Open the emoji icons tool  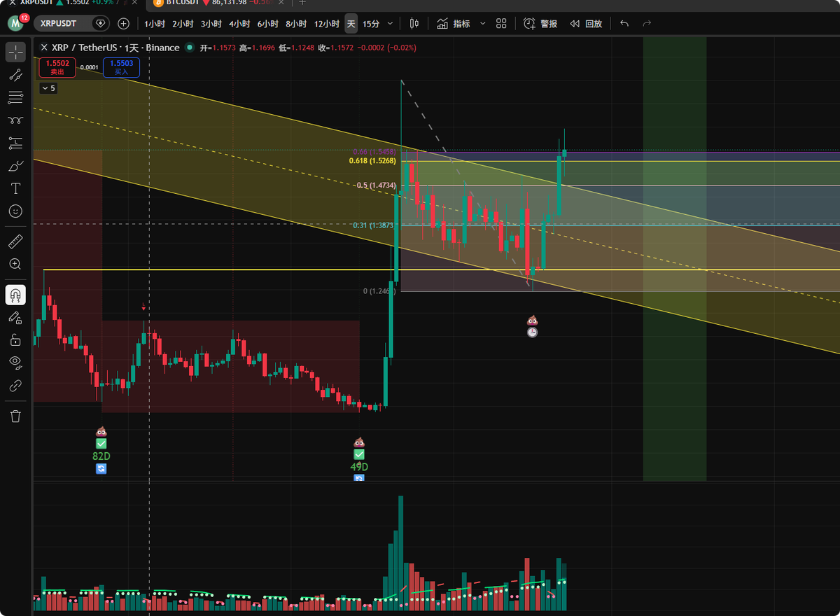point(15,211)
